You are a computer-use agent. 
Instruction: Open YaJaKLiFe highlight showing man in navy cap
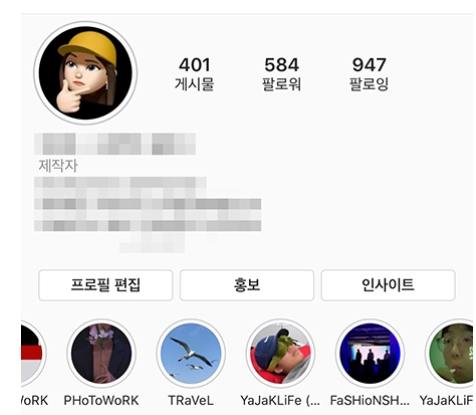point(280,353)
